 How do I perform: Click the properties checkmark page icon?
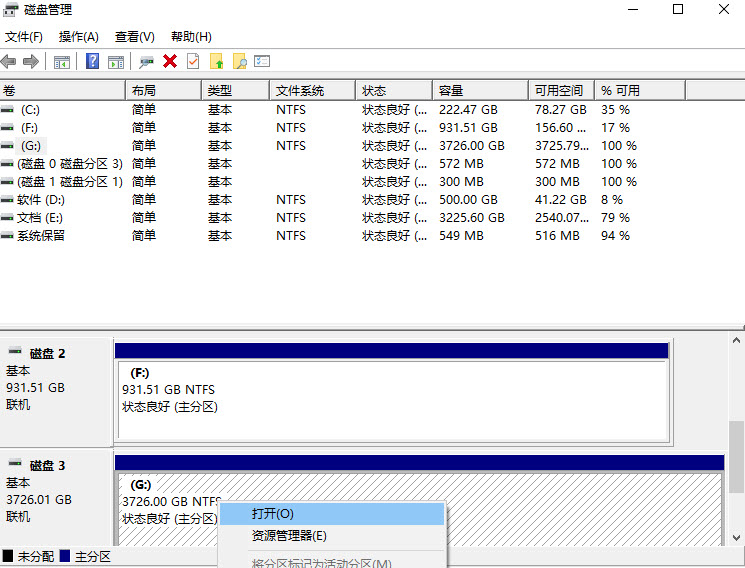tap(192, 62)
